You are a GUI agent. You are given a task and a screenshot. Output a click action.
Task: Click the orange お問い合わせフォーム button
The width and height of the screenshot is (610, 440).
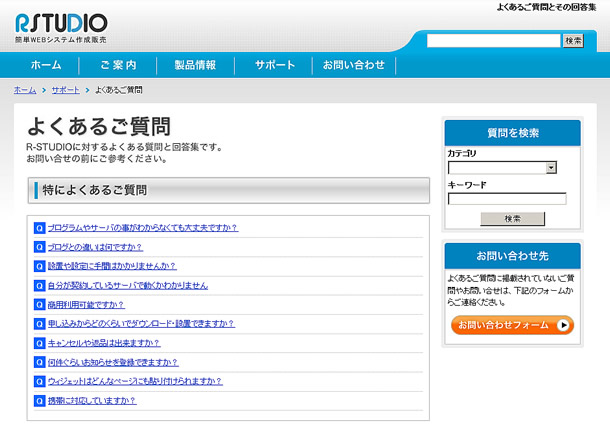512,325
